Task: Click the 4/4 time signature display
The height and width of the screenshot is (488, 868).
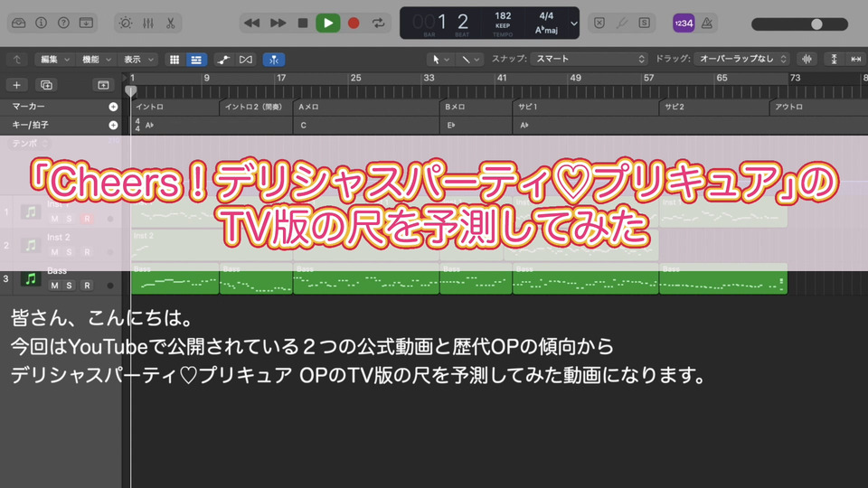Action: (x=546, y=16)
